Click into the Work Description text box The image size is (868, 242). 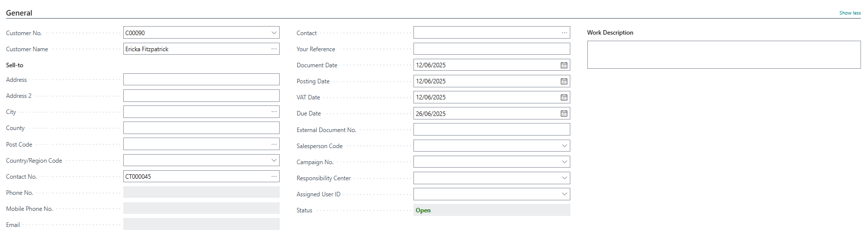724,55
